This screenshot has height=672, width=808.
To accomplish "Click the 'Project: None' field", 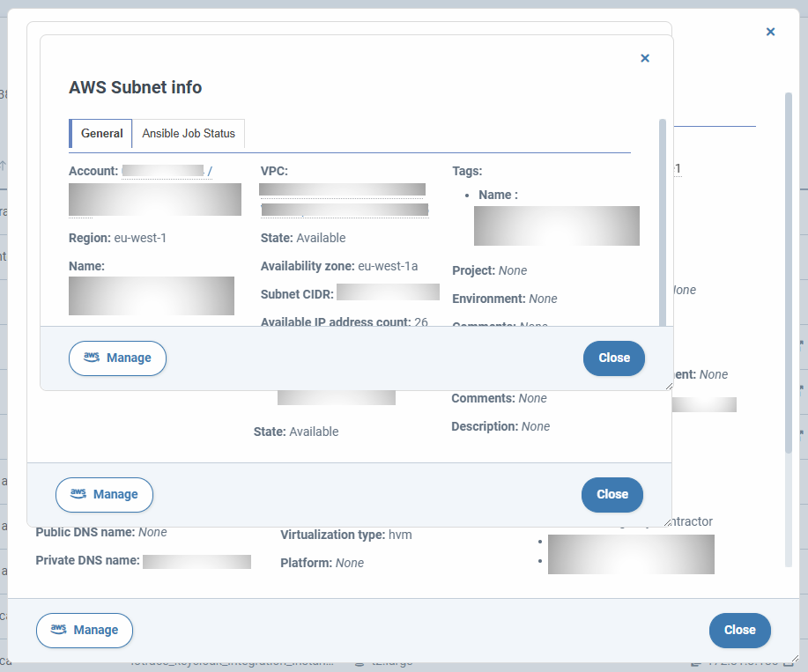I will point(490,270).
